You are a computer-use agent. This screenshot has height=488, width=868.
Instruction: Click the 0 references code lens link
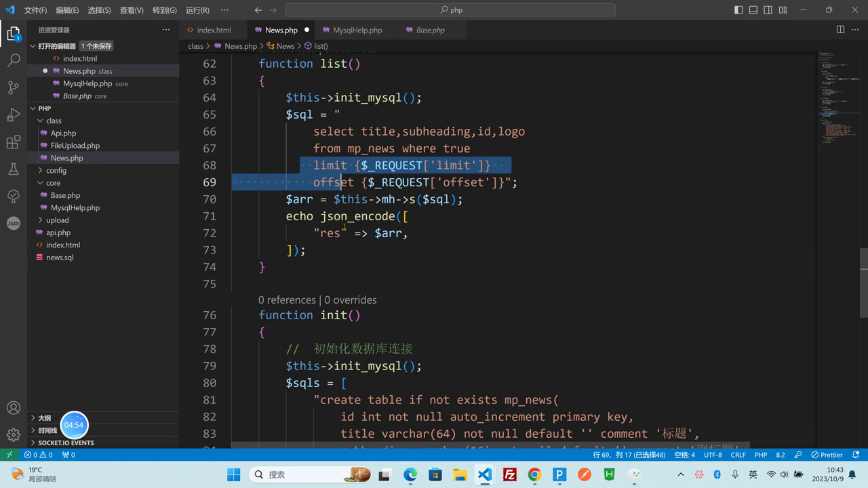point(287,300)
